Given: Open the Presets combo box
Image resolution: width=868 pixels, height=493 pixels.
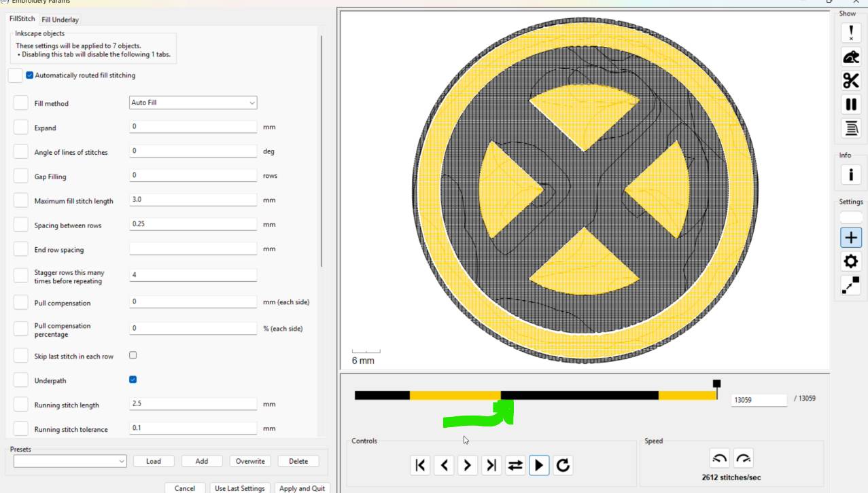Looking at the screenshot, I should [x=70, y=461].
